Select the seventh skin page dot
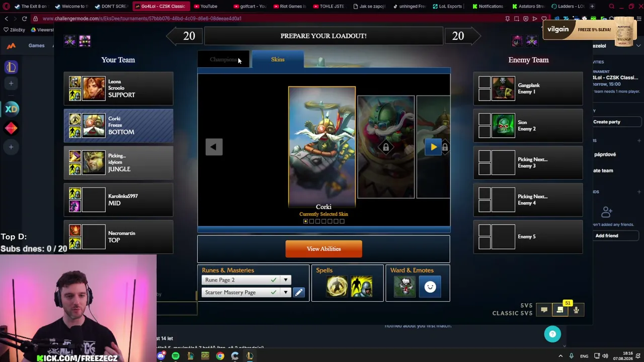This screenshot has width=644, height=362. click(342, 221)
